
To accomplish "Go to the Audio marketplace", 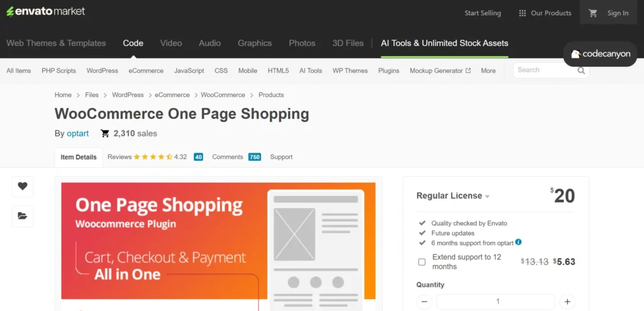I will click(x=210, y=43).
